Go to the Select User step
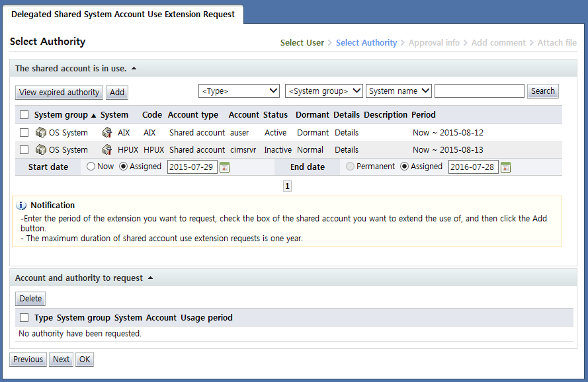The width and height of the screenshot is (588, 382). click(x=302, y=42)
